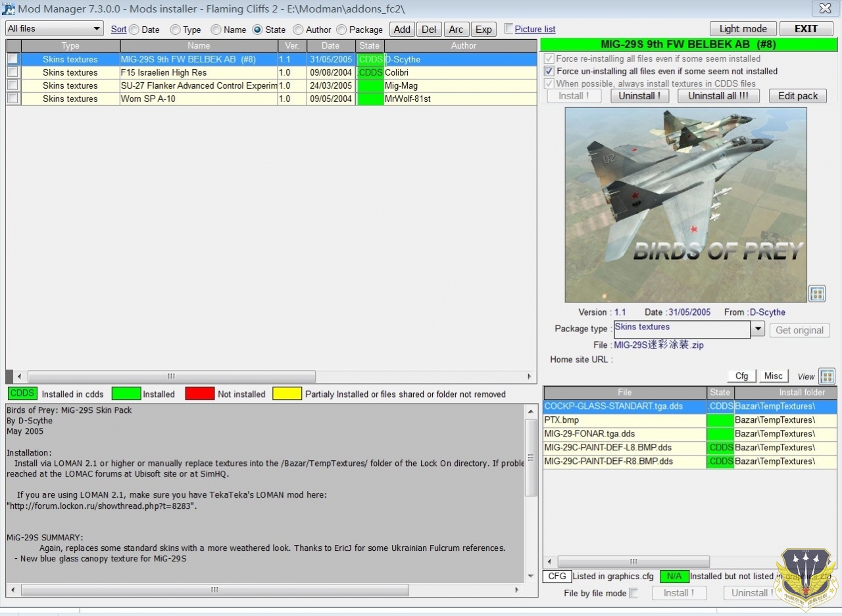Select the Name sort radio button
Viewport: 842px width, 616px height.
tap(216, 30)
